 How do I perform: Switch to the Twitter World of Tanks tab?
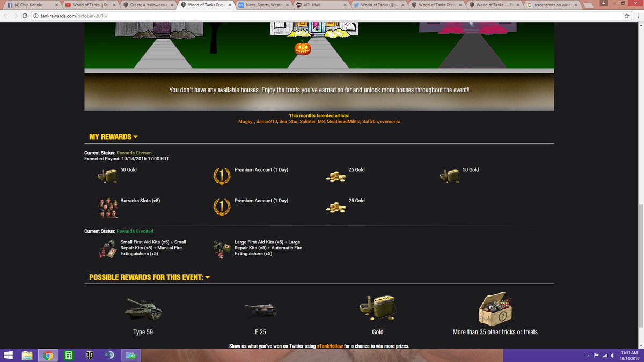click(379, 5)
